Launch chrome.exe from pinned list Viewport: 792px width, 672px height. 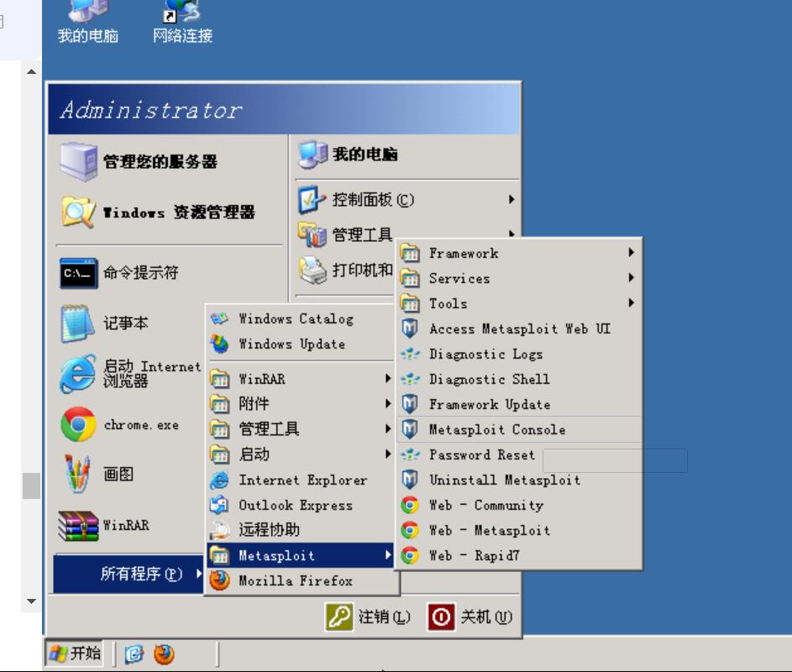click(78, 424)
